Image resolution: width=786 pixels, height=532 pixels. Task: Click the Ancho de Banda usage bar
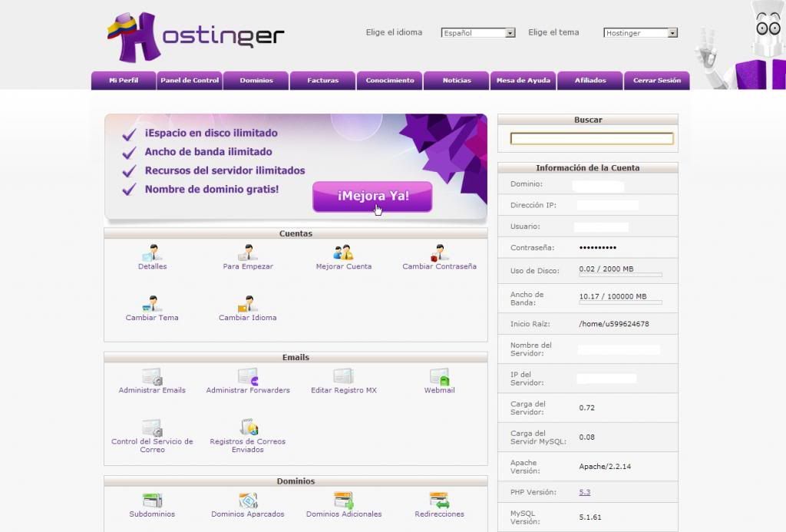tap(620, 302)
